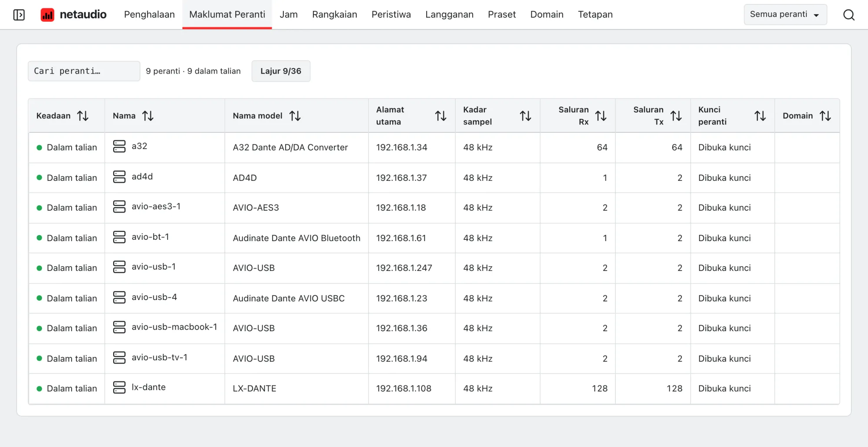Click device icon next to avio-usb-4
Screen dimensions: 868x447
coord(119,297)
